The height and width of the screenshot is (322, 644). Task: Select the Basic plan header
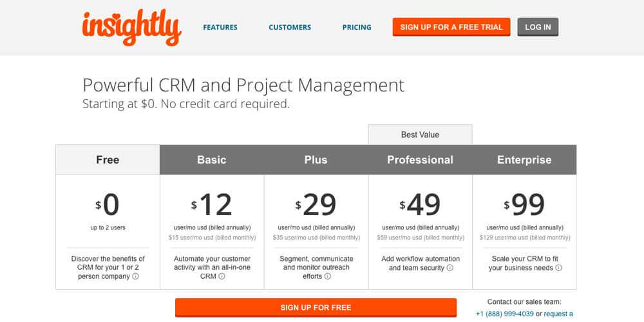212,160
